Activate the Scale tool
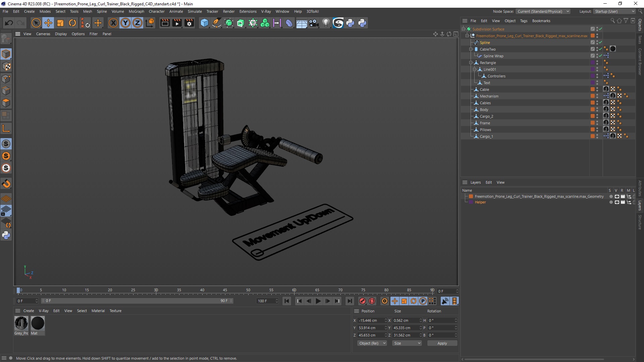 60,23
